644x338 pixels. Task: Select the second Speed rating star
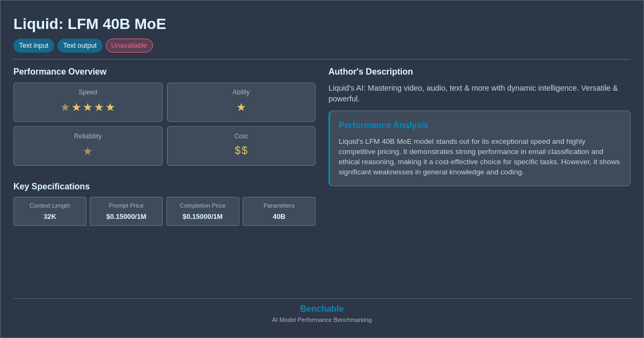(77, 107)
